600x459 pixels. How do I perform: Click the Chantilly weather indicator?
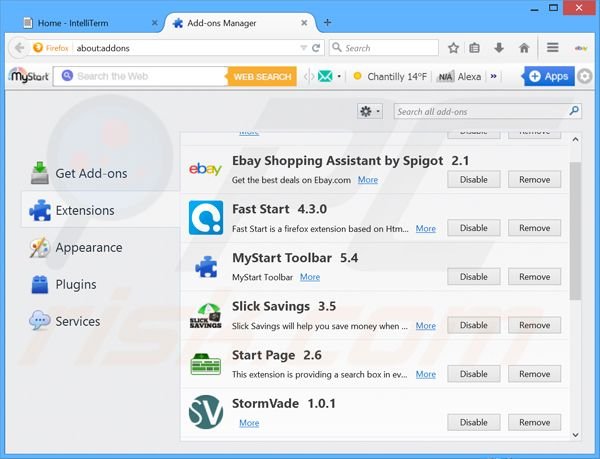point(390,76)
